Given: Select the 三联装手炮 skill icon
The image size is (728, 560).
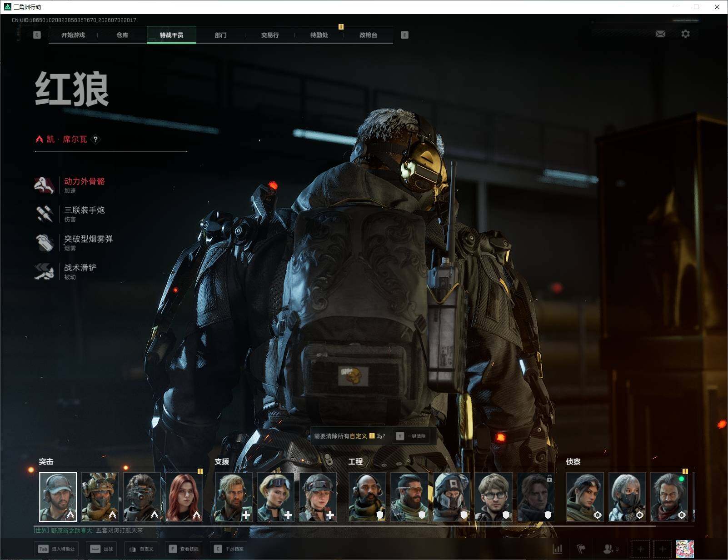Looking at the screenshot, I should [45, 214].
